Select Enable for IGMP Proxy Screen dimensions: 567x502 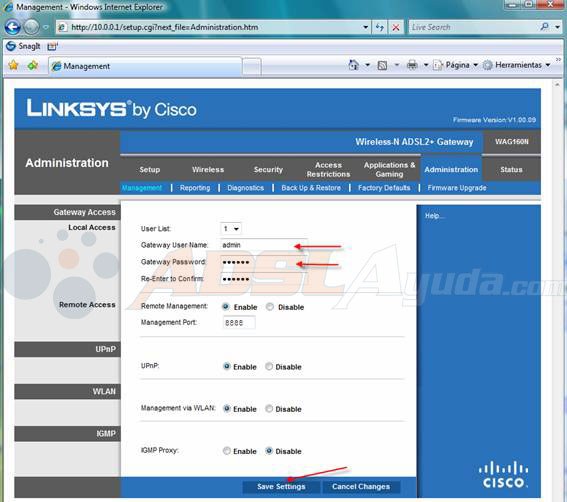coord(227,451)
